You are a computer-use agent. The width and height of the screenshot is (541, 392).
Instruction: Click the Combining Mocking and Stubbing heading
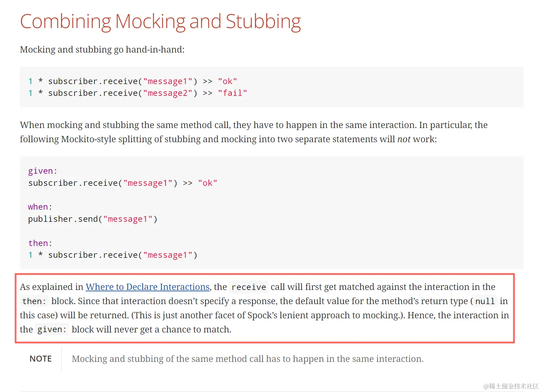pos(160,21)
